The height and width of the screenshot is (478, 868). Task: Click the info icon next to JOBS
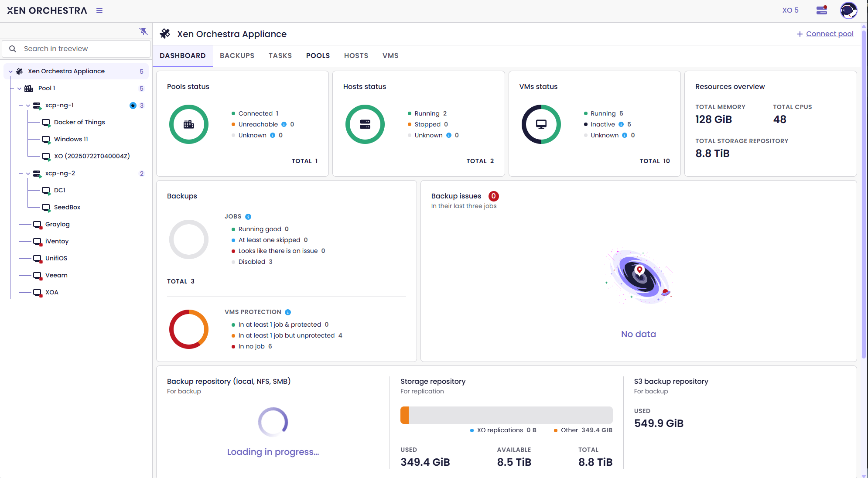(248, 217)
